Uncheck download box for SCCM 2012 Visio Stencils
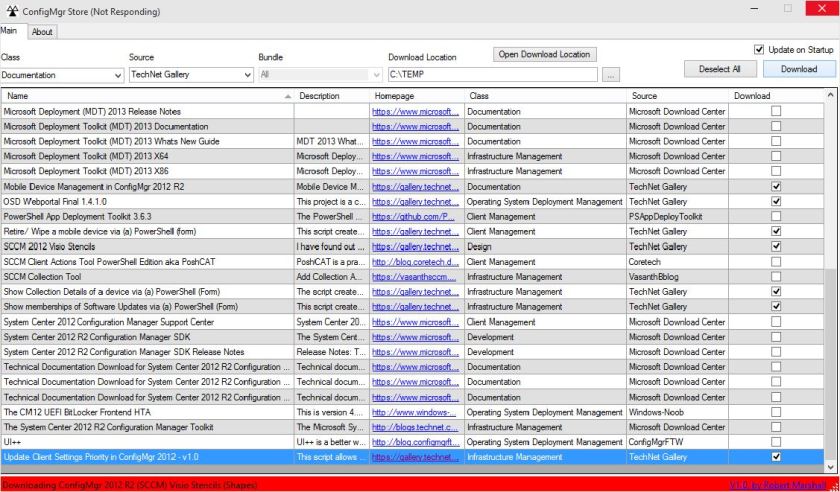 pyautogui.click(x=776, y=246)
